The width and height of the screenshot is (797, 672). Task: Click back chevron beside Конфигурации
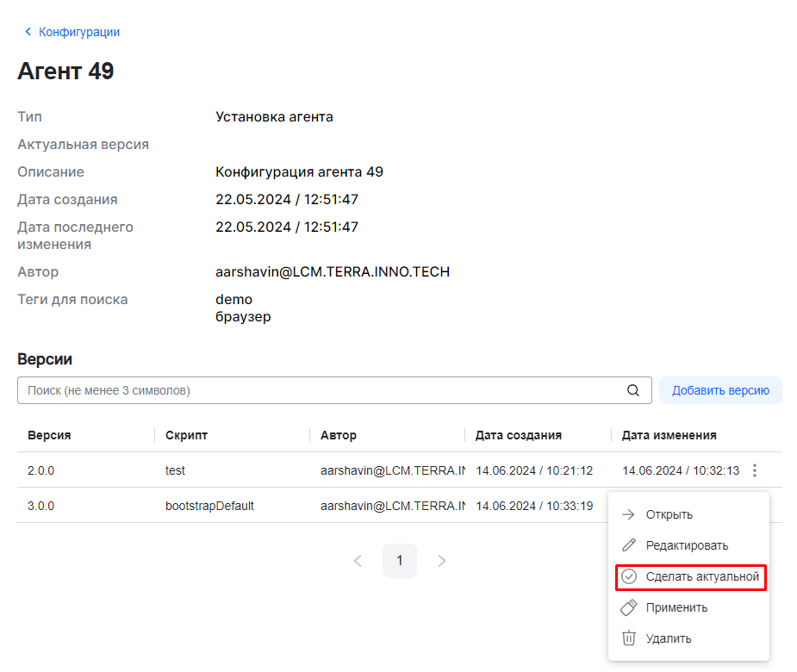tap(28, 32)
